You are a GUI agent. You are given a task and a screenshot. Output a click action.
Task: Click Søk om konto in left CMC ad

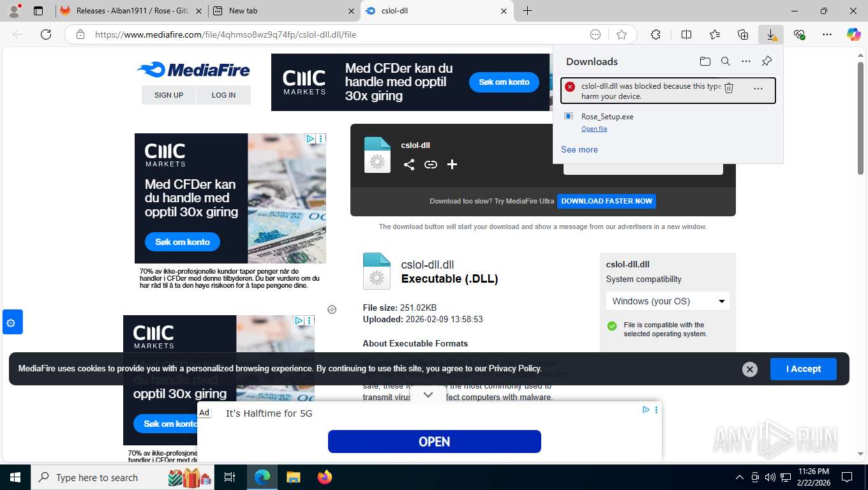pyautogui.click(x=183, y=242)
